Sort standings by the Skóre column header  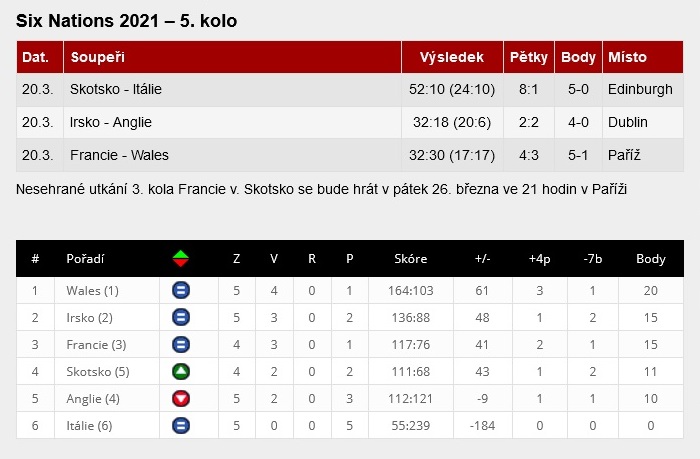tap(411, 258)
